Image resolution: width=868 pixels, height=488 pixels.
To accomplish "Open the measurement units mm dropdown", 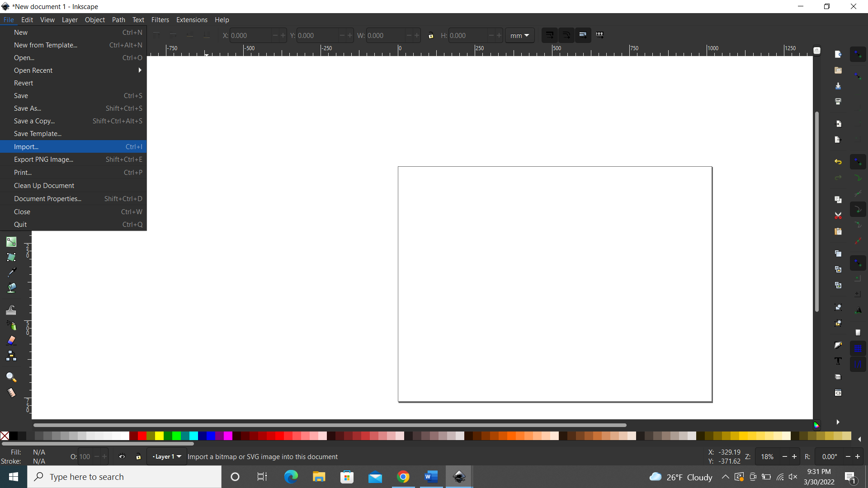I will (x=520, y=35).
